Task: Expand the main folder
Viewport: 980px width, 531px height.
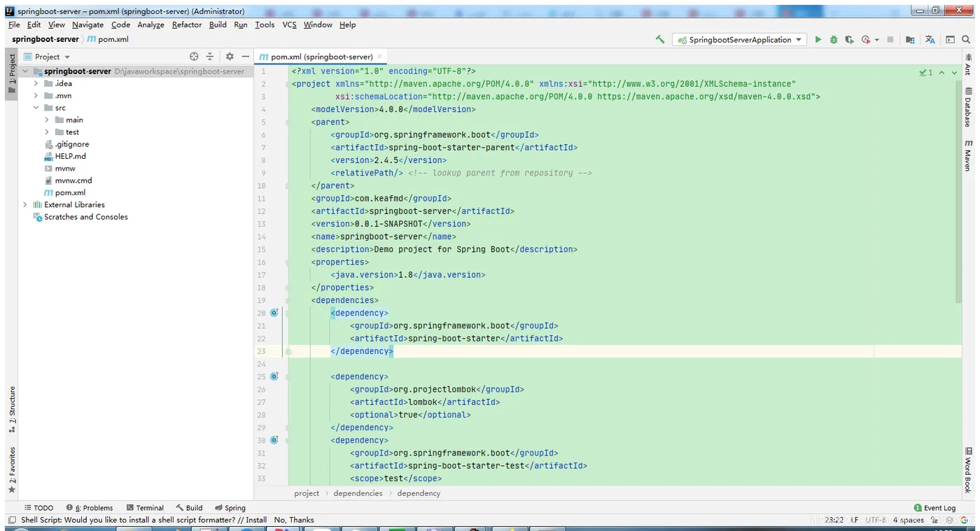Action: click(47, 120)
